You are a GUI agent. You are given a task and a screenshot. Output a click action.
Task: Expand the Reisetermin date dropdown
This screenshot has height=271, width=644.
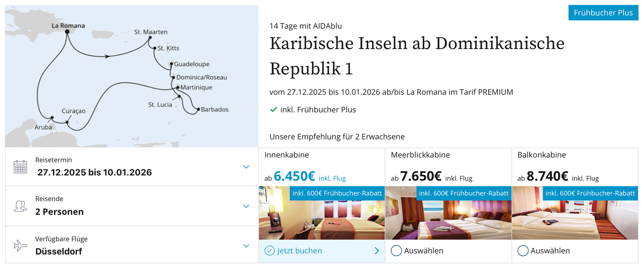[246, 167]
